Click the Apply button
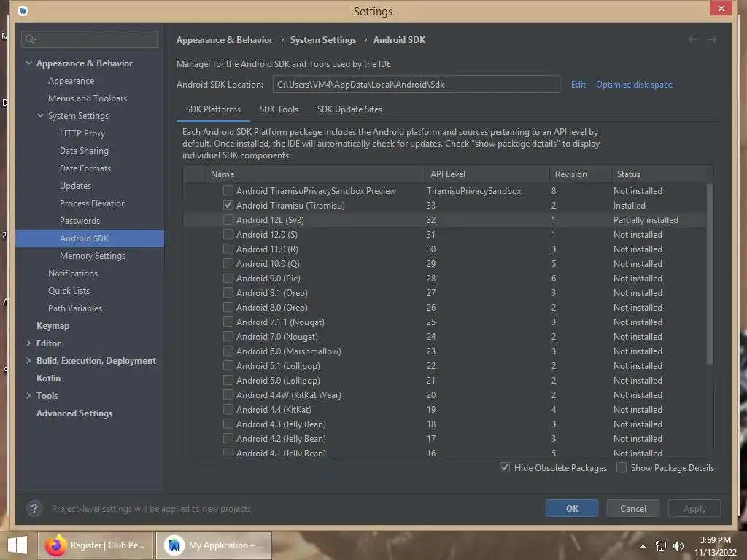Viewport: 747px width, 560px height. click(694, 508)
